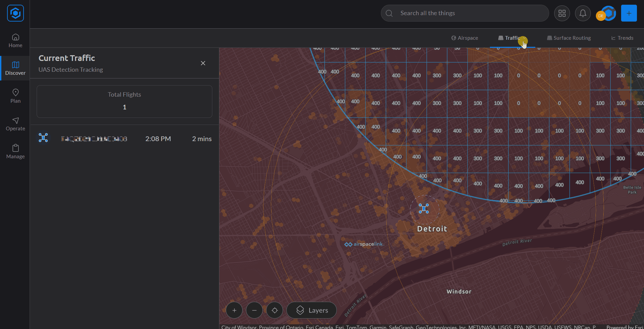Click the Airspace Link logo icon
This screenshot has width=644, height=329.
(15, 13)
